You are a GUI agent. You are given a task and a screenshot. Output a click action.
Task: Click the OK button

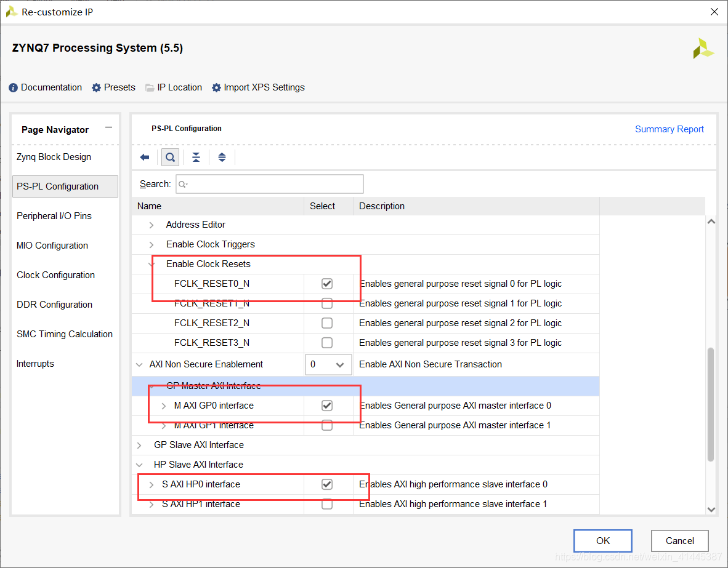point(602,541)
